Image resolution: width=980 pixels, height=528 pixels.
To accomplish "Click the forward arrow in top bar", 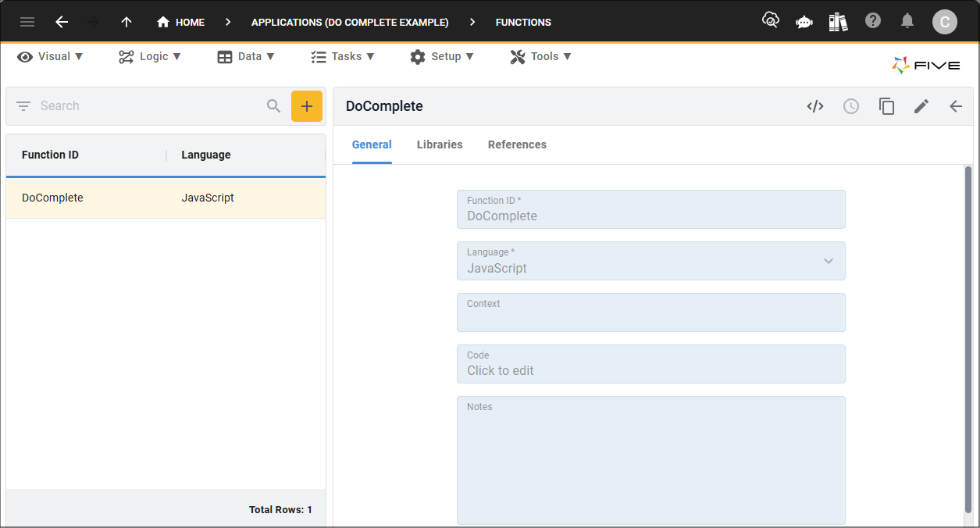I will (93, 22).
